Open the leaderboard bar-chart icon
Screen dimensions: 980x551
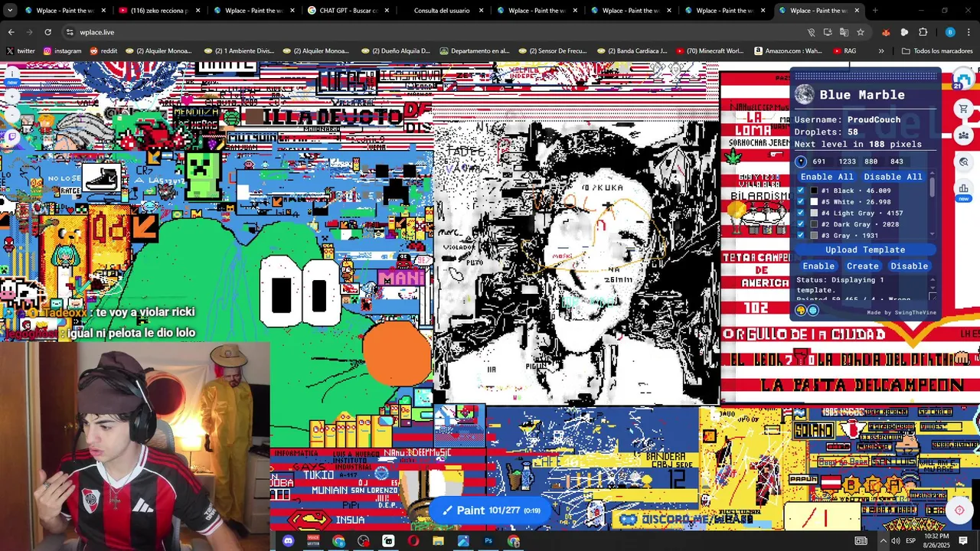click(x=964, y=188)
